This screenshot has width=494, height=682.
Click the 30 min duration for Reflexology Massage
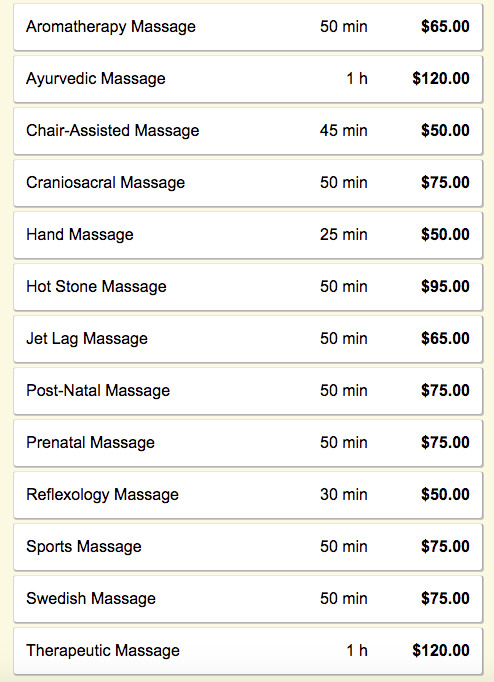(344, 495)
